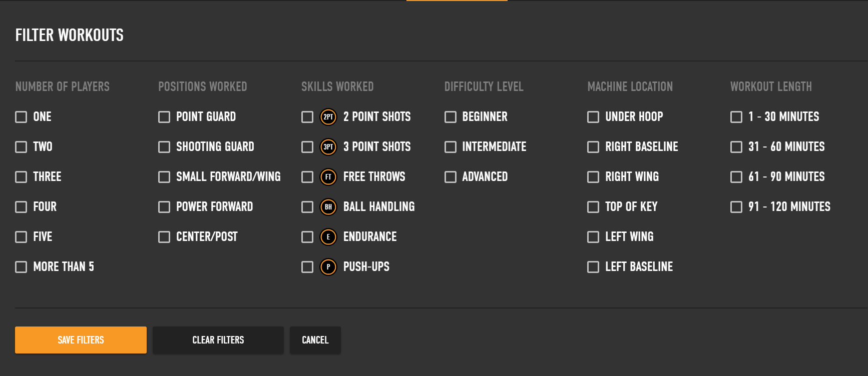Click the BH ball handling icon
This screenshot has width=868, height=376.
328,207
